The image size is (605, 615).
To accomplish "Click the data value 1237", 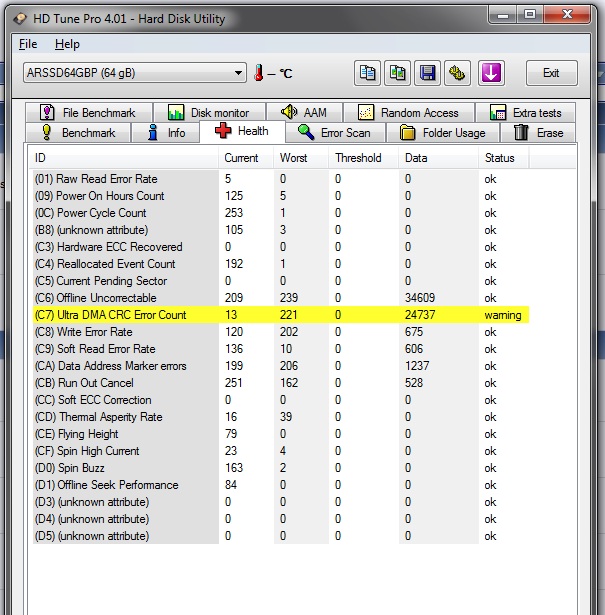I will pos(417,366).
